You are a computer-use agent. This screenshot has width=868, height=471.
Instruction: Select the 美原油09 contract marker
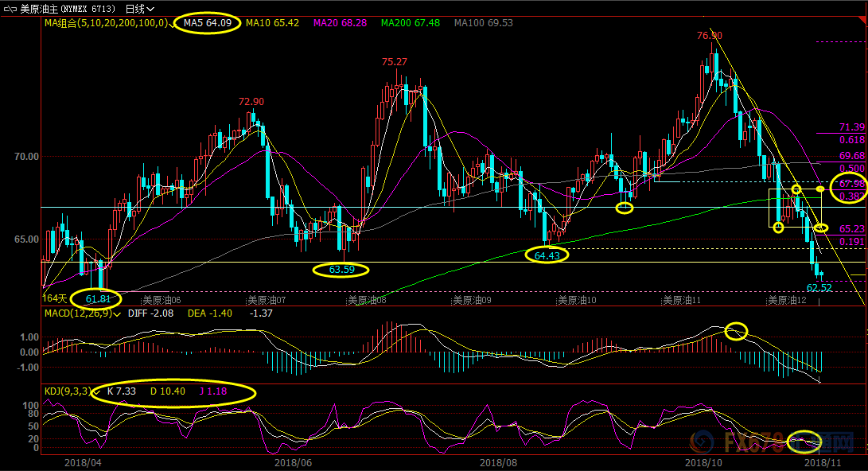tap(473, 301)
